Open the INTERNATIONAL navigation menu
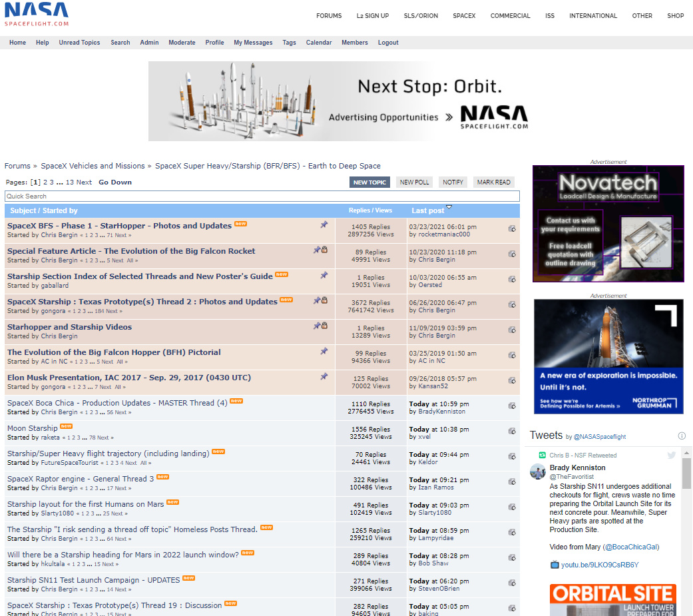 [x=592, y=15]
